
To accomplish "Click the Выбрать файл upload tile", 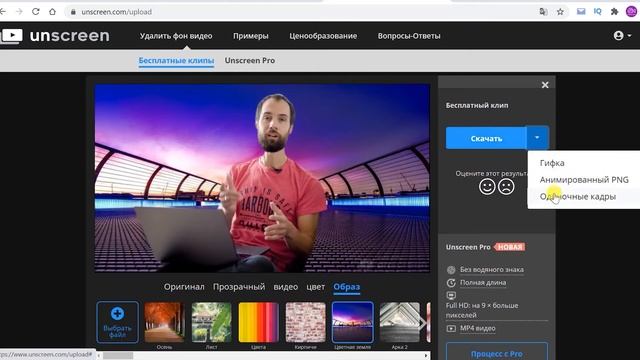I will click(118, 322).
